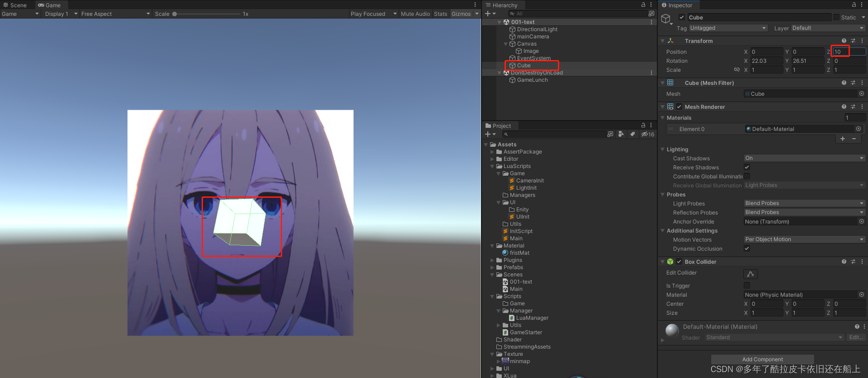Toggle the Scale constrained-proportions link icon
Screen dimensions: 868x378
(737, 70)
